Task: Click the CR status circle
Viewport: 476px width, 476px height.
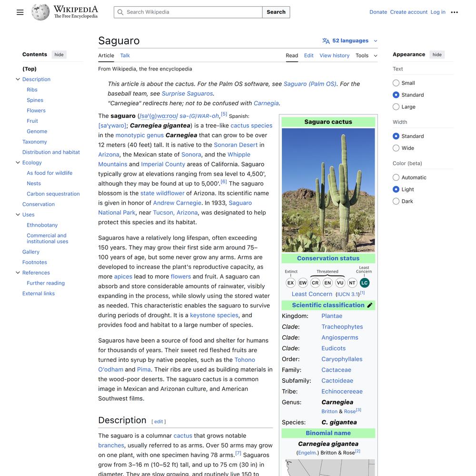Action: click(315, 283)
